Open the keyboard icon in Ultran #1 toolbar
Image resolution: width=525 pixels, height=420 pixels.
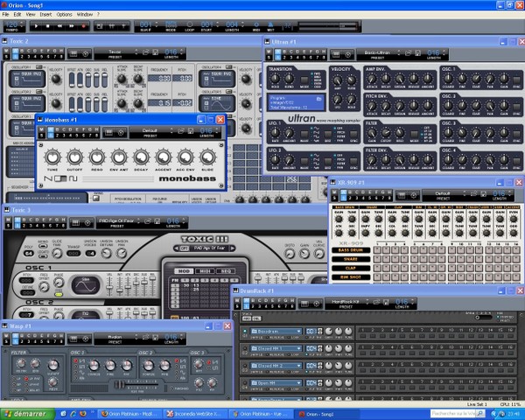coord(336,54)
